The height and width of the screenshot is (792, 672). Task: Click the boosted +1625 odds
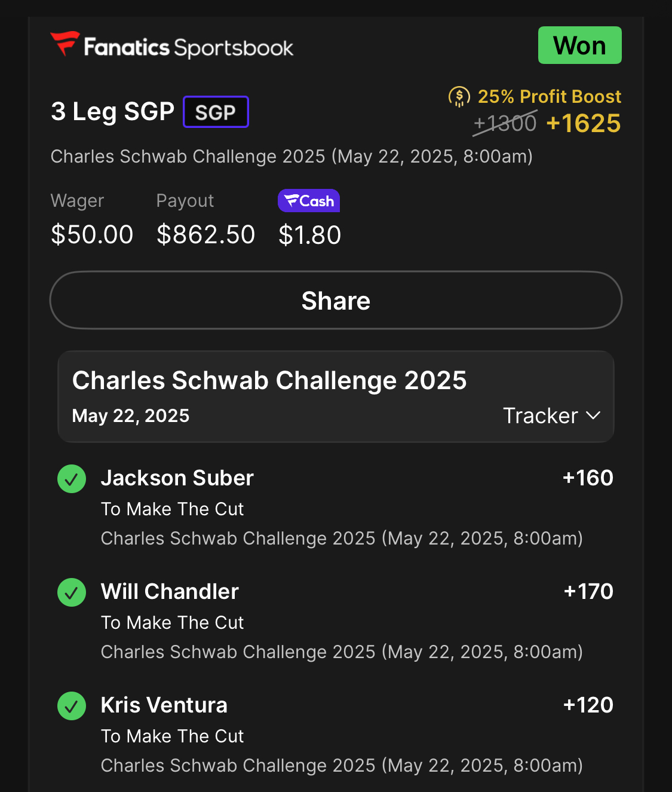click(x=583, y=124)
